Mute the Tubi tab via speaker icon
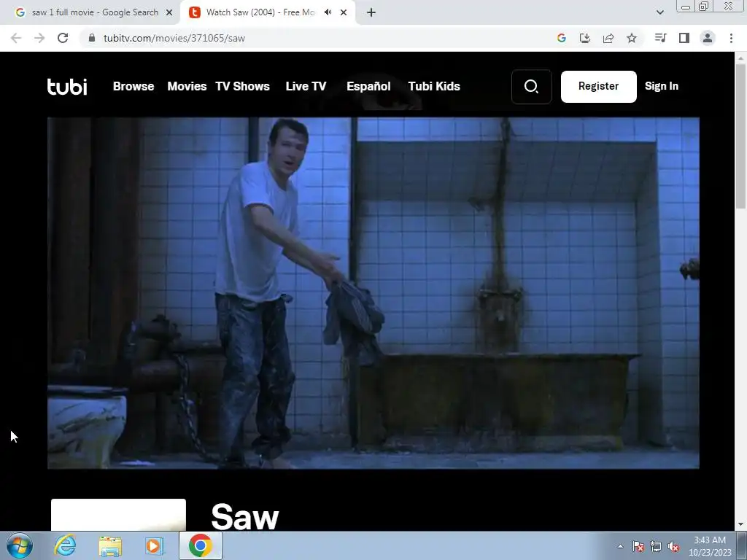Screen dimensions: 747x560 pyautogui.click(x=328, y=12)
